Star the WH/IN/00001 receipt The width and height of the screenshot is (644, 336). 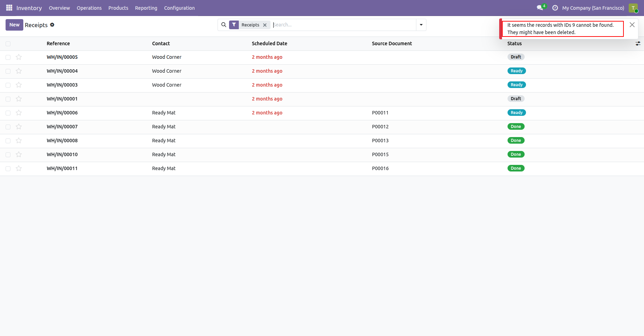pos(19,99)
